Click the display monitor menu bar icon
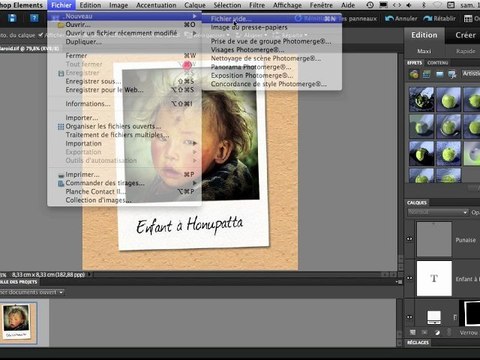The width and height of the screenshot is (480, 360). (x=384, y=5)
